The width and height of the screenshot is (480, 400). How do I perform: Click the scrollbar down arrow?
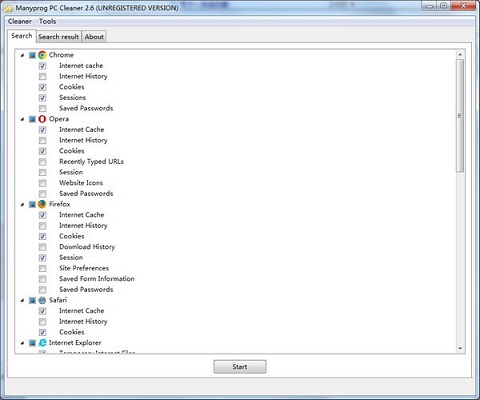[x=460, y=348]
